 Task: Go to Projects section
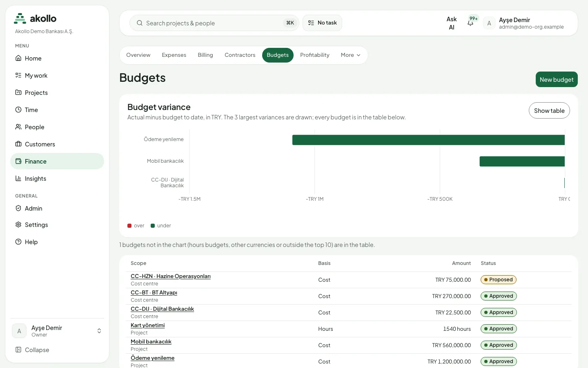point(57,93)
